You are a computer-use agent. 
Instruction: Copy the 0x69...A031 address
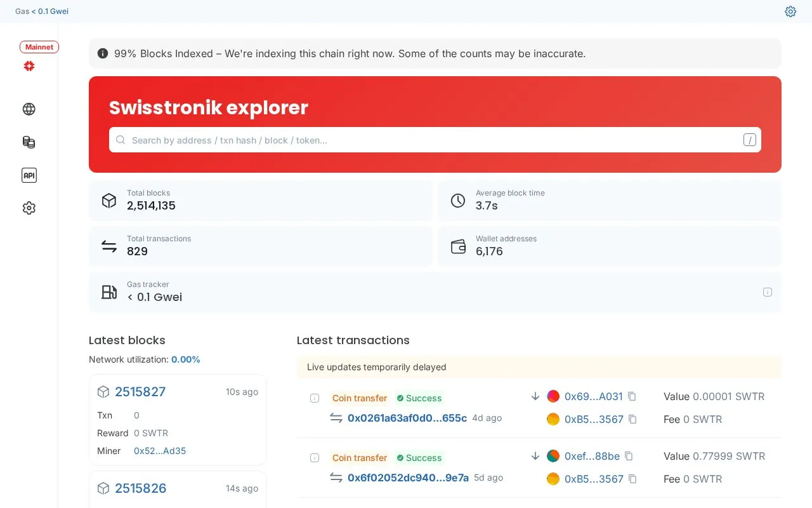[632, 396]
